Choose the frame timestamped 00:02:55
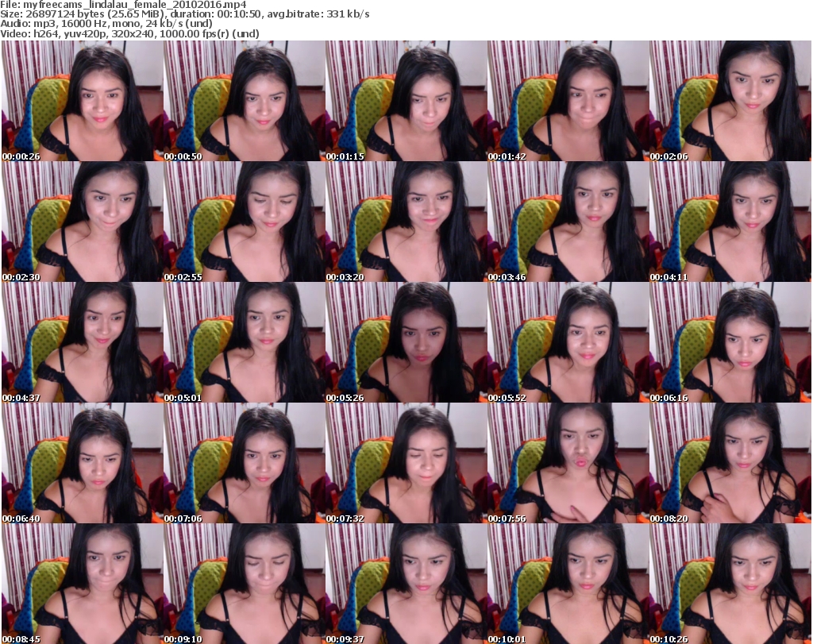Screen dimensions: 813x644 click(245, 222)
